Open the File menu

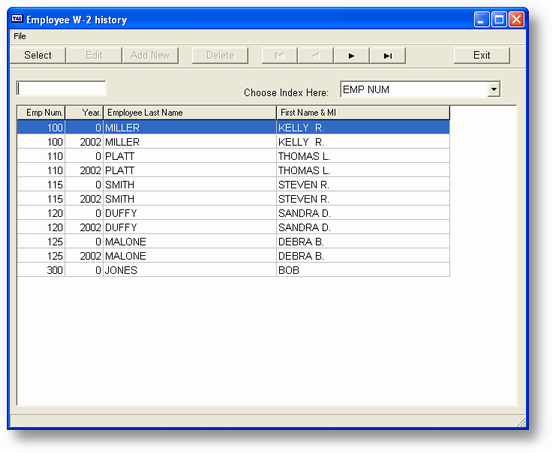pos(20,36)
